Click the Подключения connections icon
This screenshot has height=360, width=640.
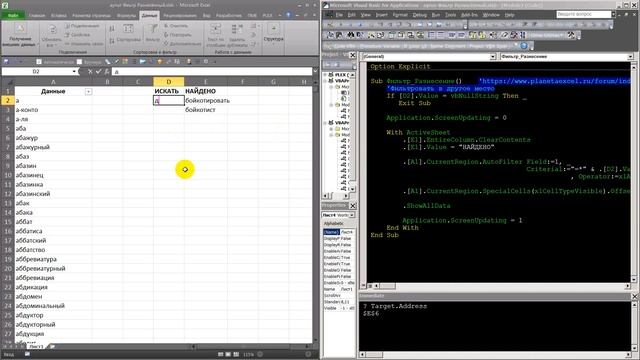[x=68, y=26]
